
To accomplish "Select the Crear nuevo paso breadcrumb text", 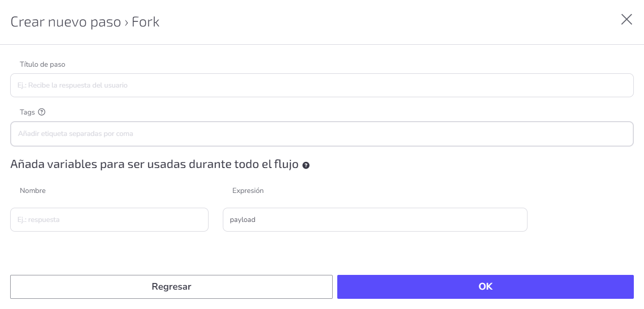I will (66, 22).
